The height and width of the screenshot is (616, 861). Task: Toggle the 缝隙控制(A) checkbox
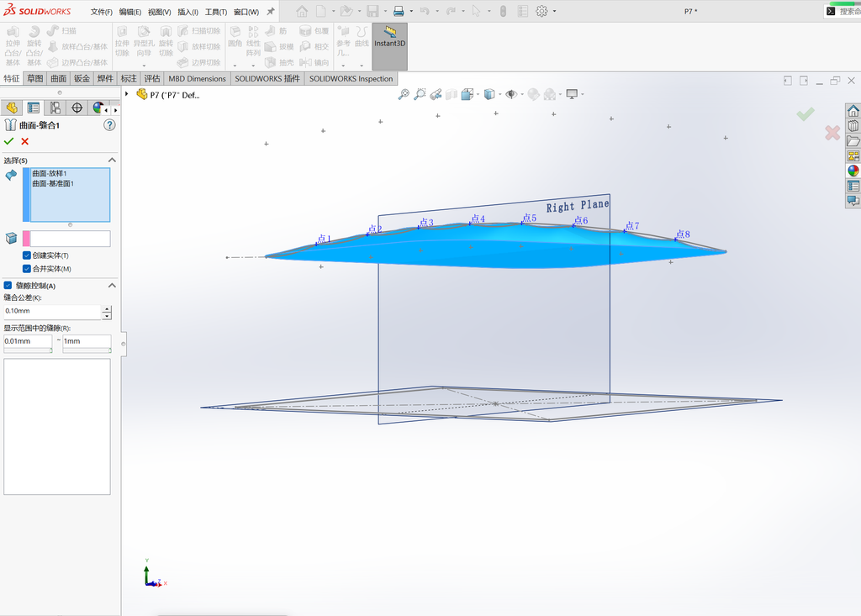coord(8,286)
